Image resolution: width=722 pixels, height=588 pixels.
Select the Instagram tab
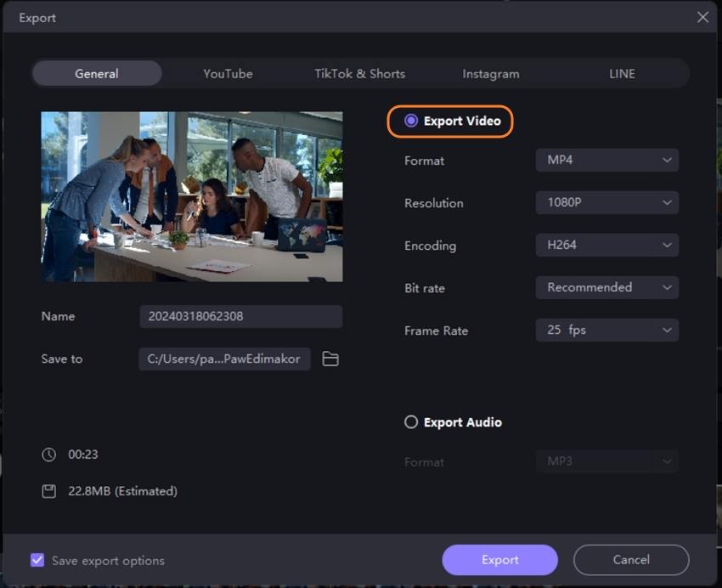[491, 74]
